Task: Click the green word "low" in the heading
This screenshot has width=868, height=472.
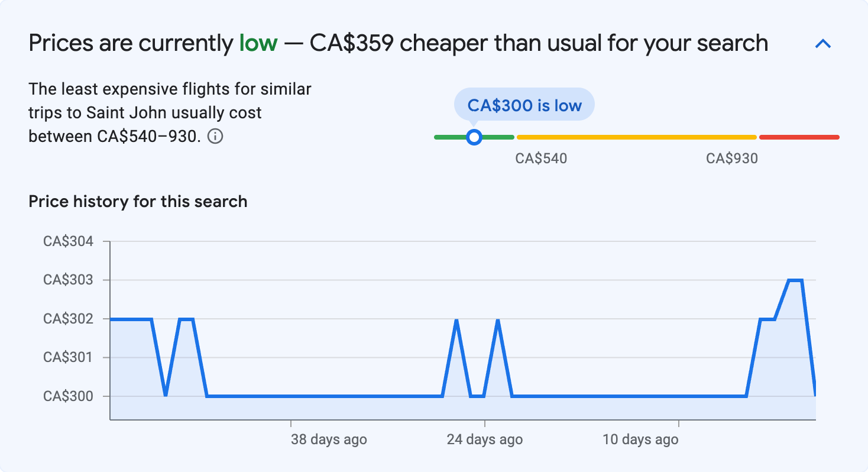Action: click(258, 43)
